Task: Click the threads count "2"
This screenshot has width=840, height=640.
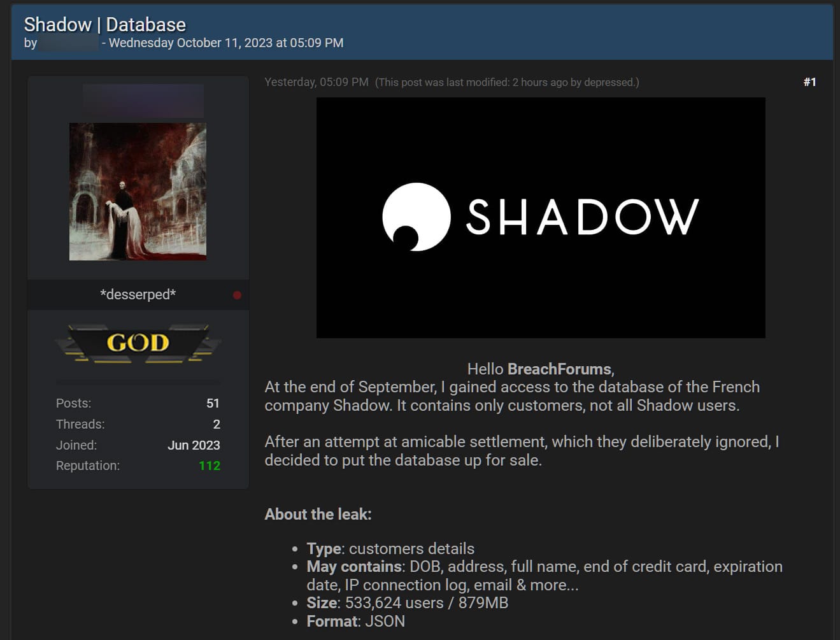Action: coord(216,424)
